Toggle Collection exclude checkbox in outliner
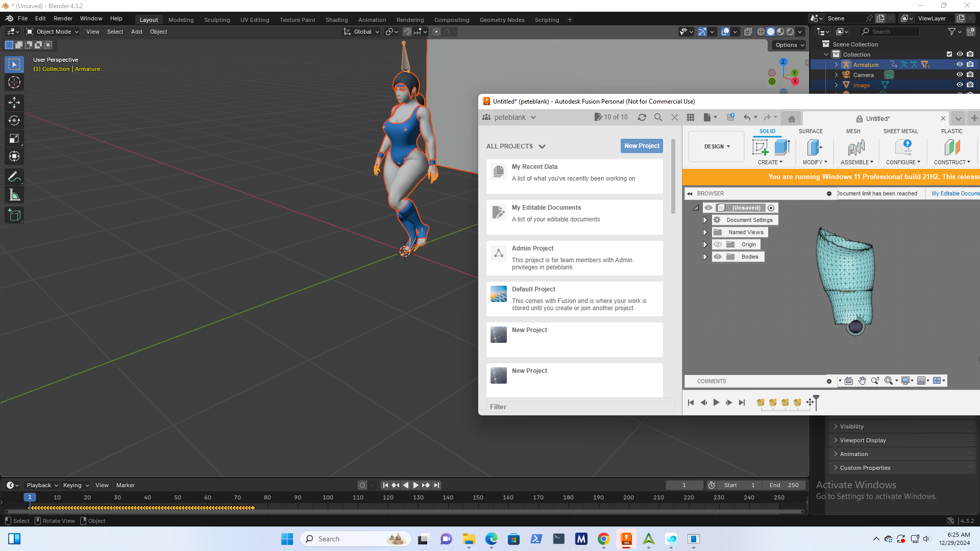 click(949, 54)
